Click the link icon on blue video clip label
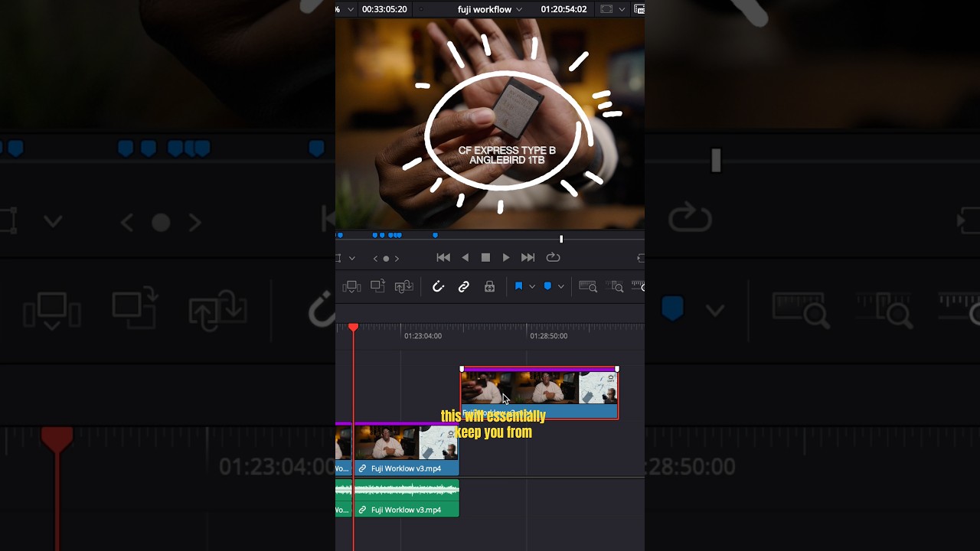This screenshot has height=551, width=980. pyautogui.click(x=363, y=468)
